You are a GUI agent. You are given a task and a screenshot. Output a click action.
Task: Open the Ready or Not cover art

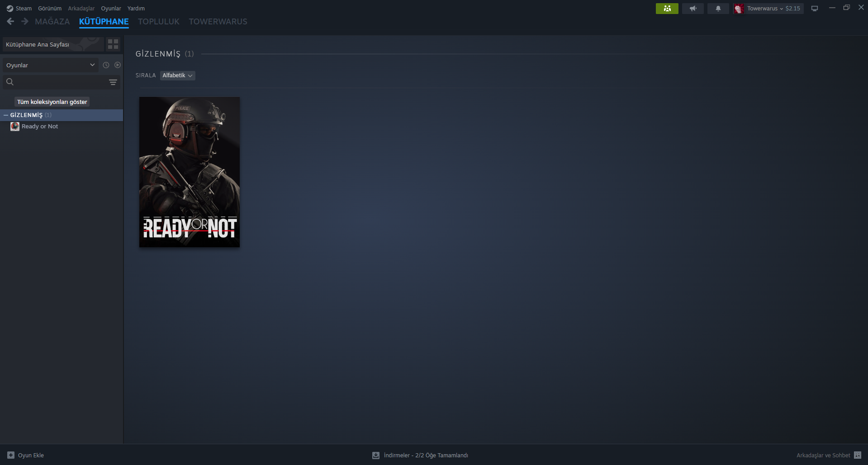pos(190,172)
